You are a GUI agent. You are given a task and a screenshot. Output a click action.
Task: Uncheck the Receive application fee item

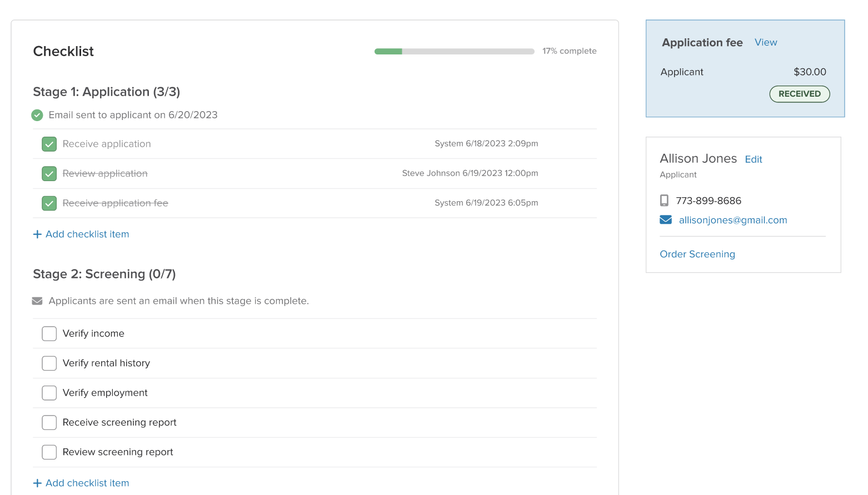[49, 203]
